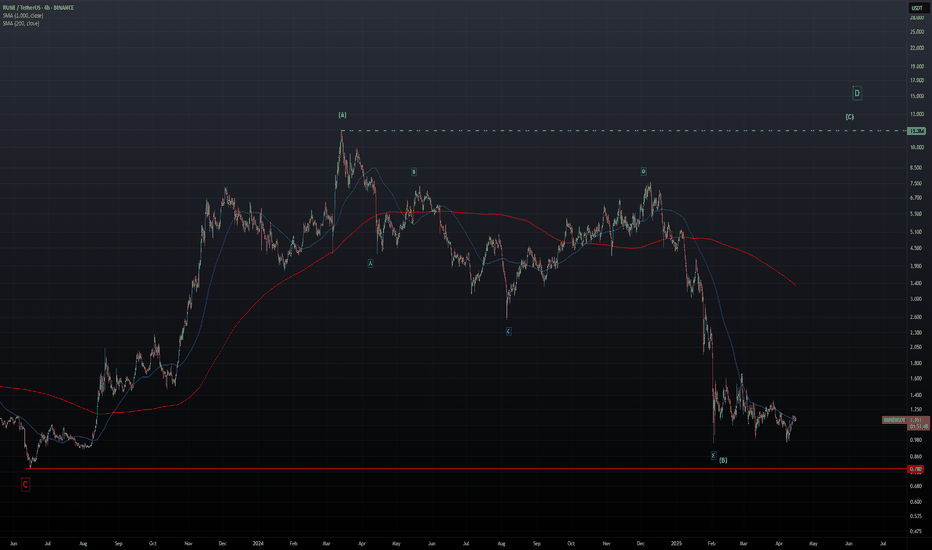Click the red boxed C wave label

point(25,485)
